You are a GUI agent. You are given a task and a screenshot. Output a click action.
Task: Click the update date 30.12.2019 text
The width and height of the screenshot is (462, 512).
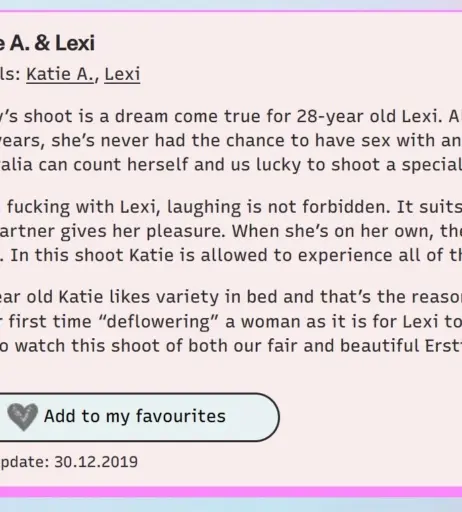(96, 462)
